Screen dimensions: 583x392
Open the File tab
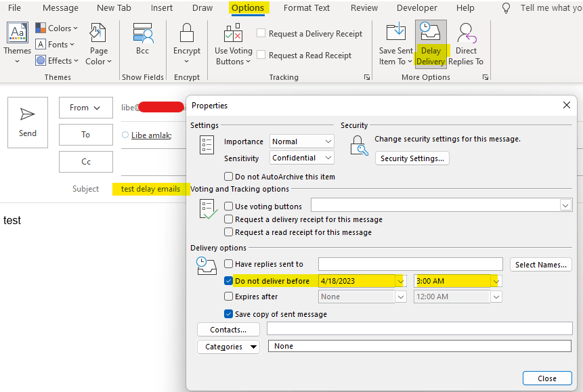[x=14, y=8]
